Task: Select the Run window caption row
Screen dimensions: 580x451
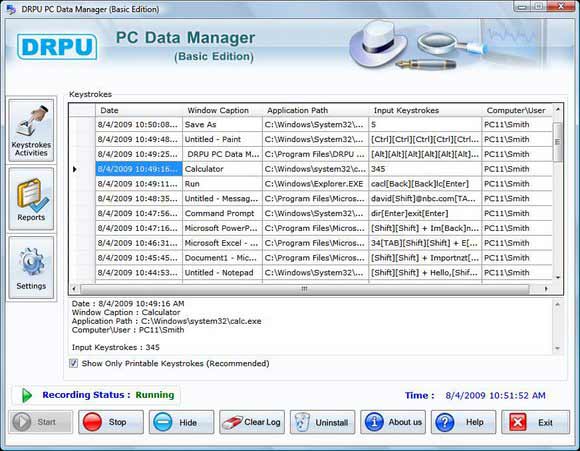Action: point(222,184)
